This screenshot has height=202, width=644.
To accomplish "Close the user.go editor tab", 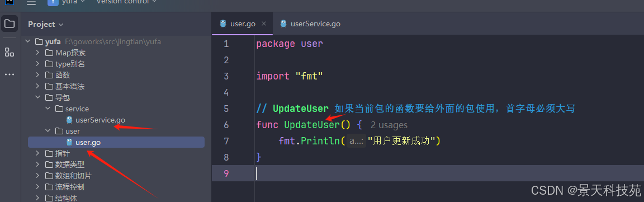I will 264,24.
